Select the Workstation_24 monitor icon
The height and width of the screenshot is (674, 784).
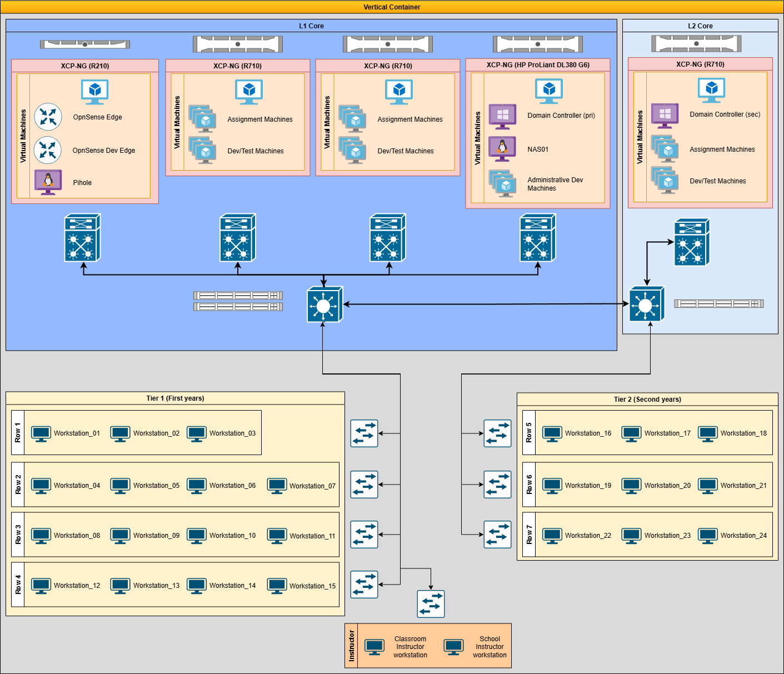(x=708, y=536)
